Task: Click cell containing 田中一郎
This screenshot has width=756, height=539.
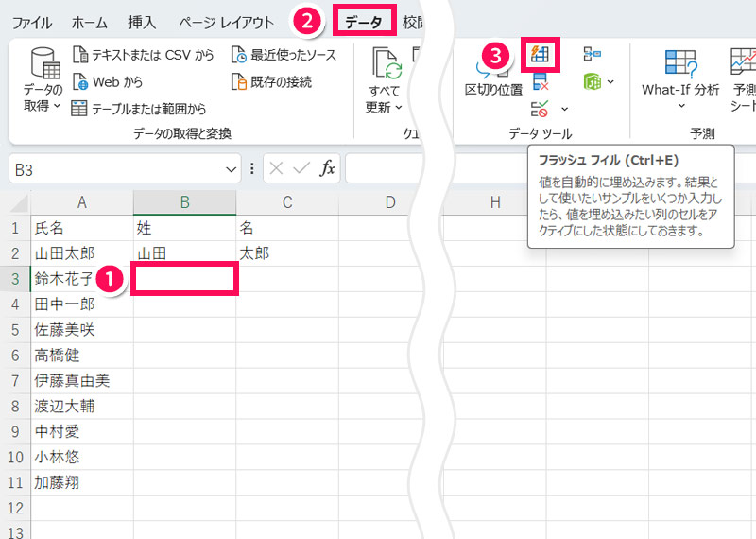Action: pyautogui.click(x=82, y=304)
